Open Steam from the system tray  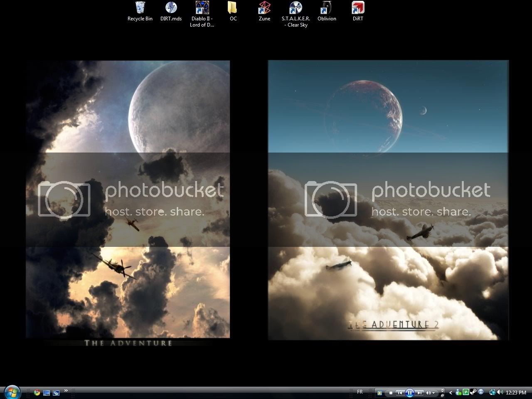[x=473, y=392]
